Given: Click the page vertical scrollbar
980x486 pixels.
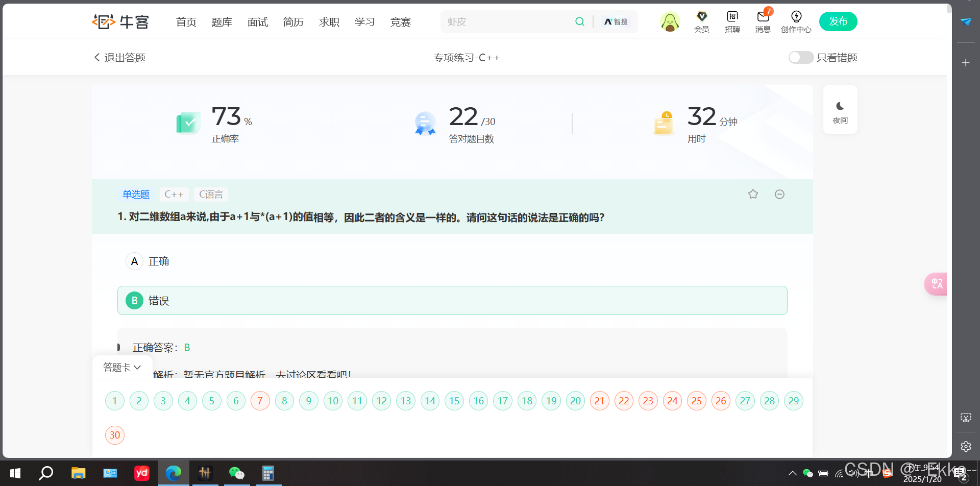Looking at the screenshot, I should coord(949,9).
